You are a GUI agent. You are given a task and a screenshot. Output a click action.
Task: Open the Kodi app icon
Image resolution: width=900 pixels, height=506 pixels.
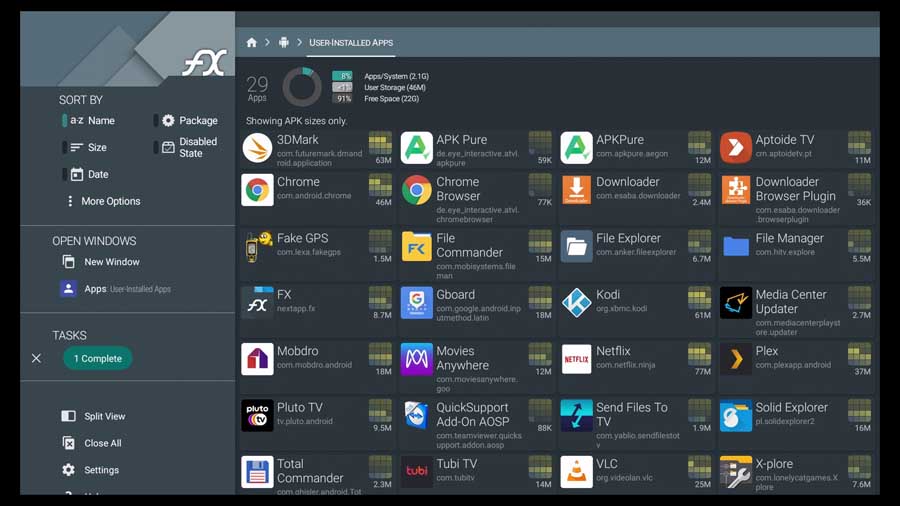pos(576,303)
